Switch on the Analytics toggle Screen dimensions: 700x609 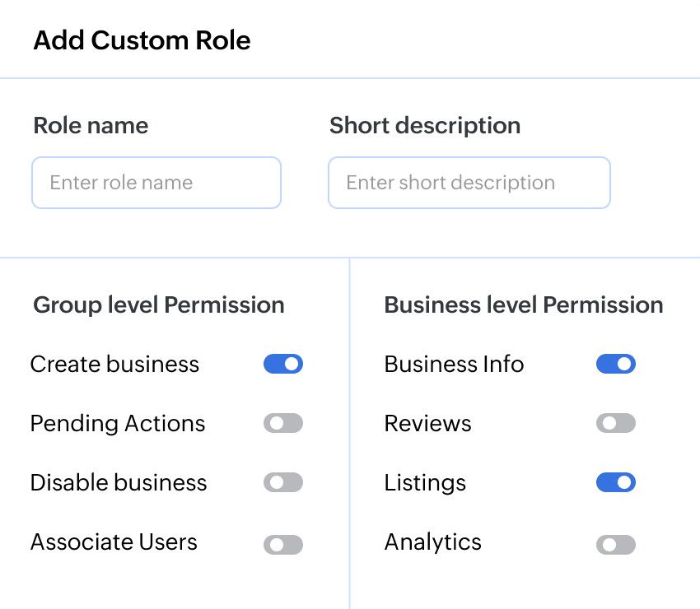click(x=616, y=545)
